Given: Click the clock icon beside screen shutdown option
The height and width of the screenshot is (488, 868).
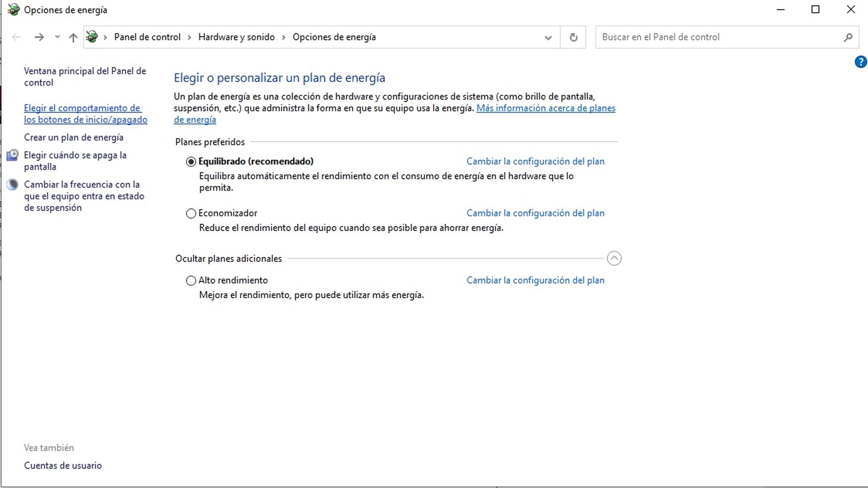Looking at the screenshot, I should (x=12, y=155).
